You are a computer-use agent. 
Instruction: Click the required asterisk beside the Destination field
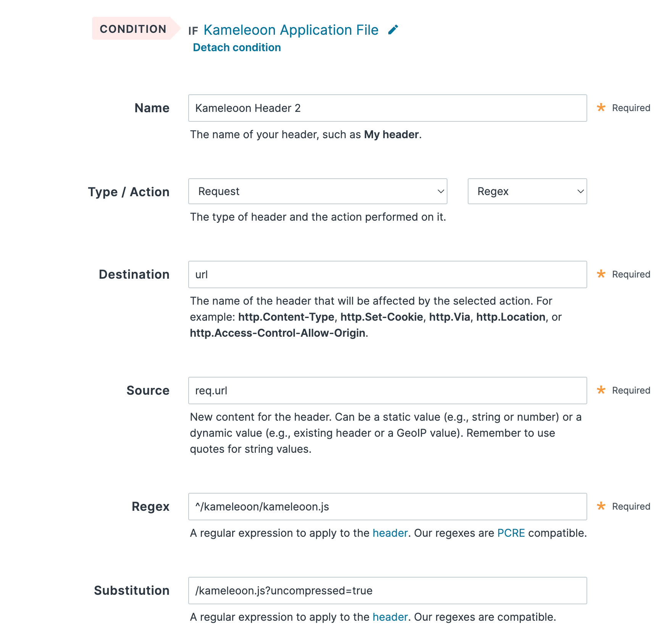[601, 274]
